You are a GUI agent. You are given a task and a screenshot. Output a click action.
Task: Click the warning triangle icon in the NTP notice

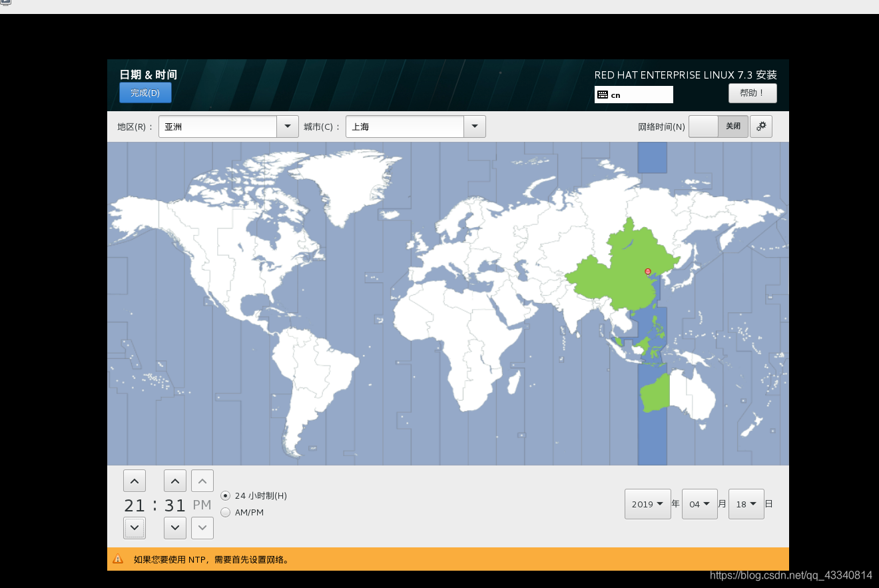click(119, 559)
